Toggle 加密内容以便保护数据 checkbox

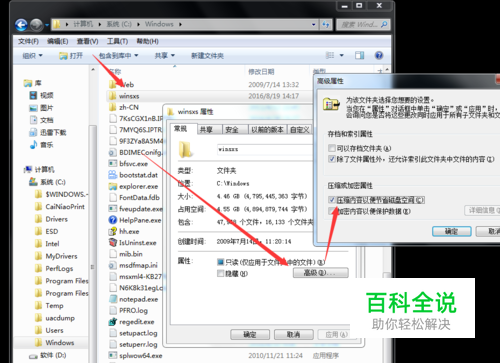click(332, 211)
